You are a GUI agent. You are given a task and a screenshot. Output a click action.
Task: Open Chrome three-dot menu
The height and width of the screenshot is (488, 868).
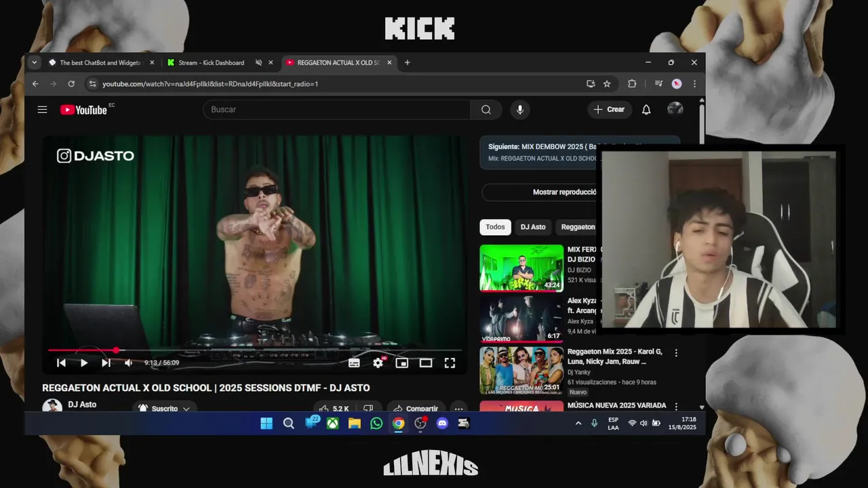click(694, 84)
